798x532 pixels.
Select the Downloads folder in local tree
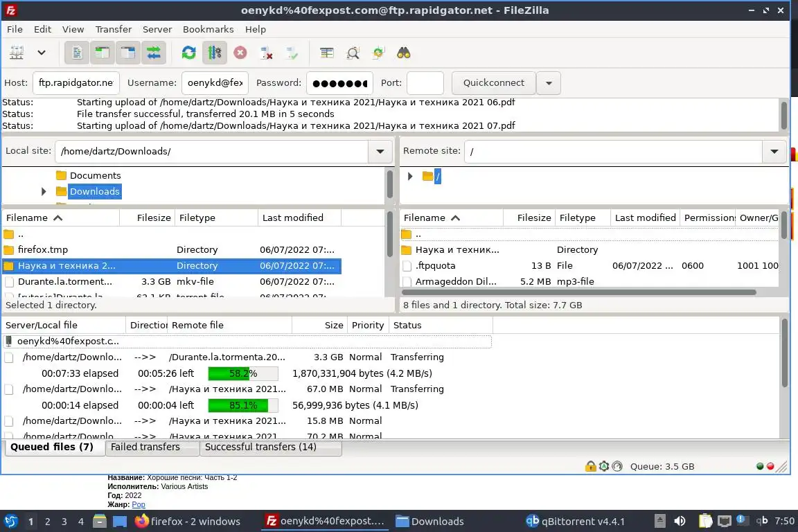[95, 191]
